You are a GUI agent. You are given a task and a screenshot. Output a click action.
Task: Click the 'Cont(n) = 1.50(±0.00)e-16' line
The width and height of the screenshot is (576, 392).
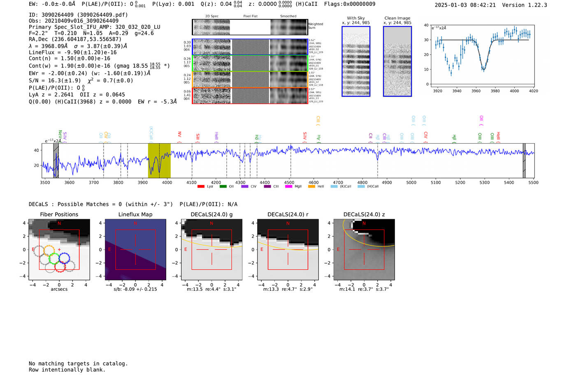point(70,58)
